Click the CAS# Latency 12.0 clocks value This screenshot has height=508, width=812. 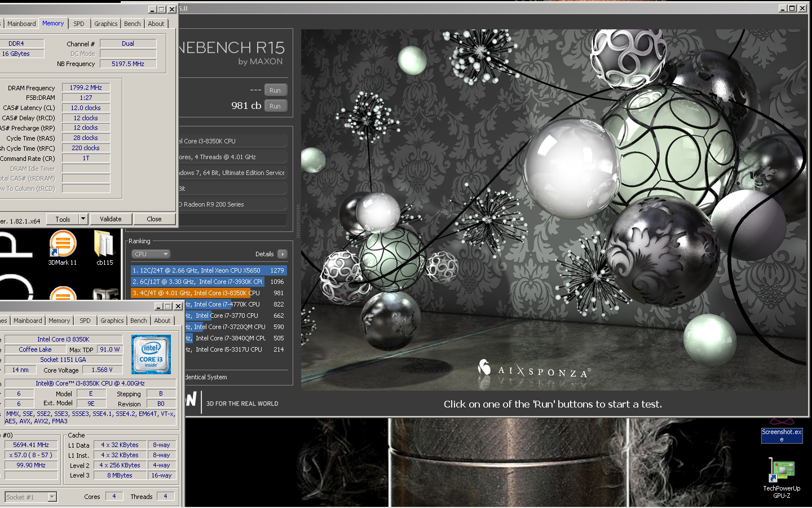[x=86, y=108]
